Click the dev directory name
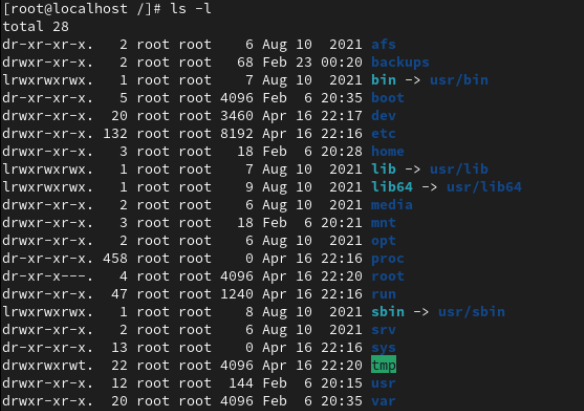Viewport: 584px width, 411px height. click(383, 116)
